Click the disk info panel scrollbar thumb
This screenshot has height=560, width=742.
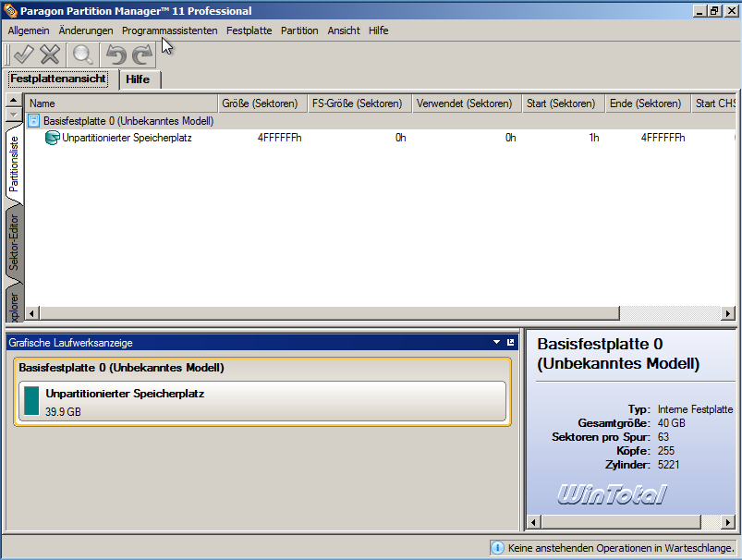click(x=621, y=522)
